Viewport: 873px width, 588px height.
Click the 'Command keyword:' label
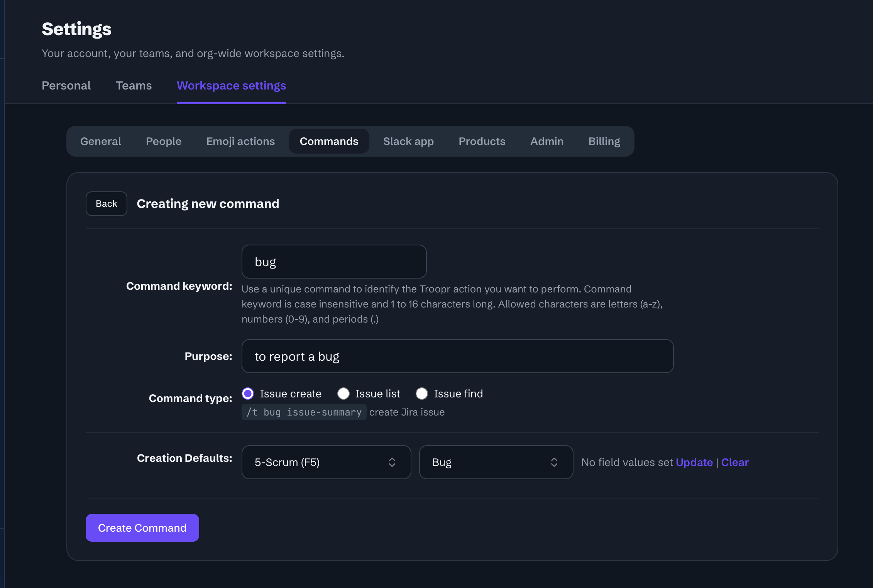(179, 286)
